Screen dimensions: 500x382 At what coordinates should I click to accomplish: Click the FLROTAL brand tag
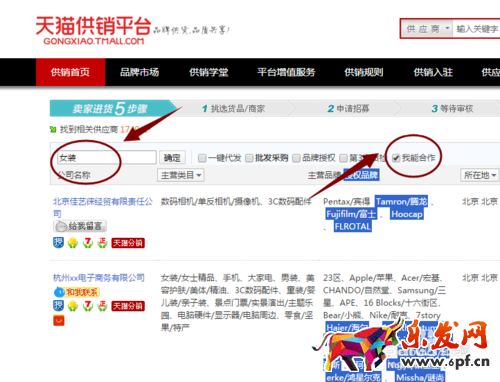pos(353,226)
